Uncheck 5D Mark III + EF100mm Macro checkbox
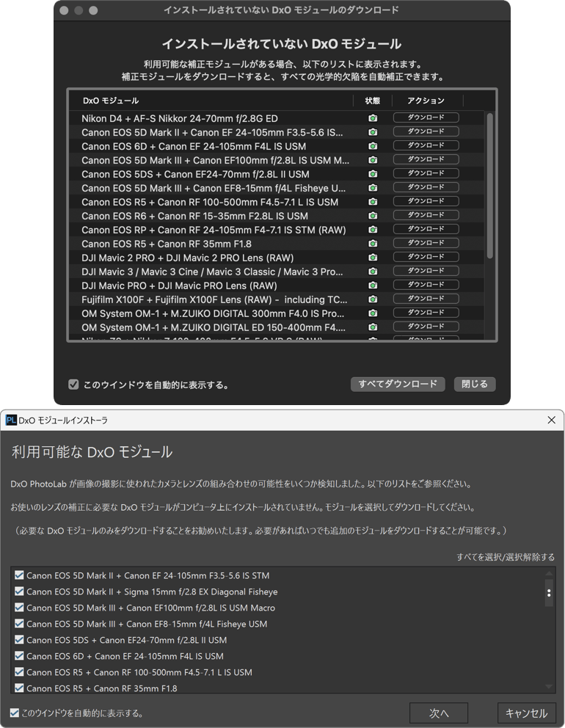 click(x=19, y=608)
